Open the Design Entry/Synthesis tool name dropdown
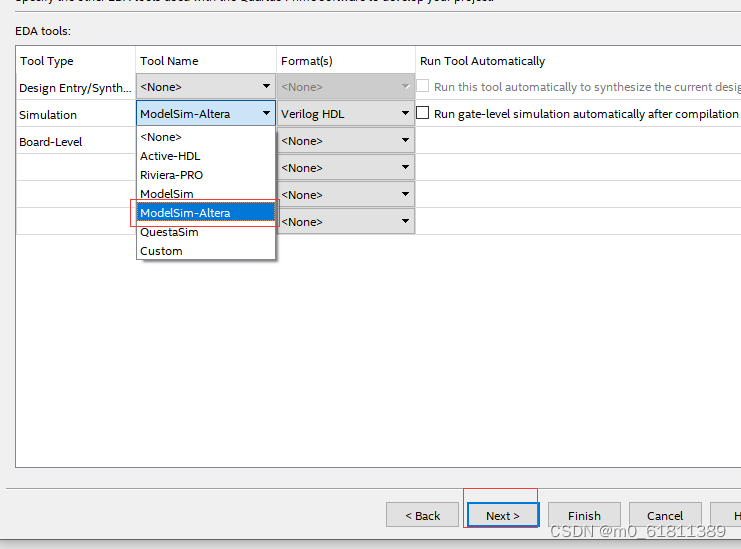The width and height of the screenshot is (741, 549). pyautogui.click(x=206, y=86)
